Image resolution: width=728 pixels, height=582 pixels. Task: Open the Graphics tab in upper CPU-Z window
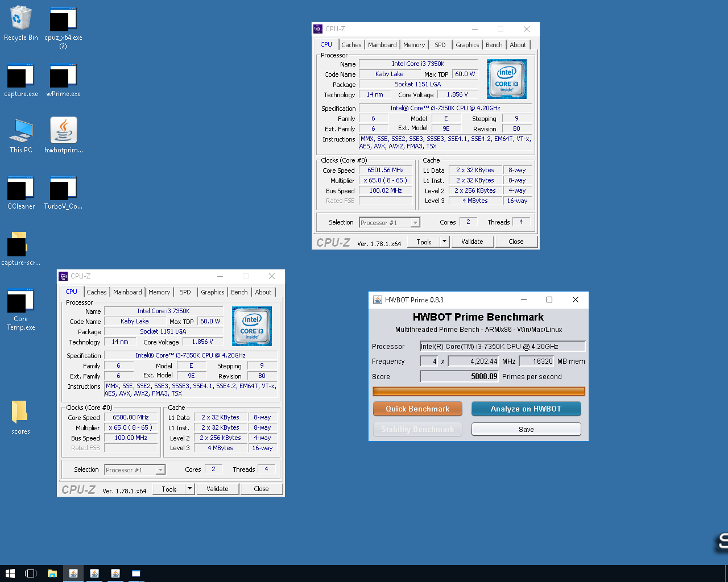click(468, 45)
